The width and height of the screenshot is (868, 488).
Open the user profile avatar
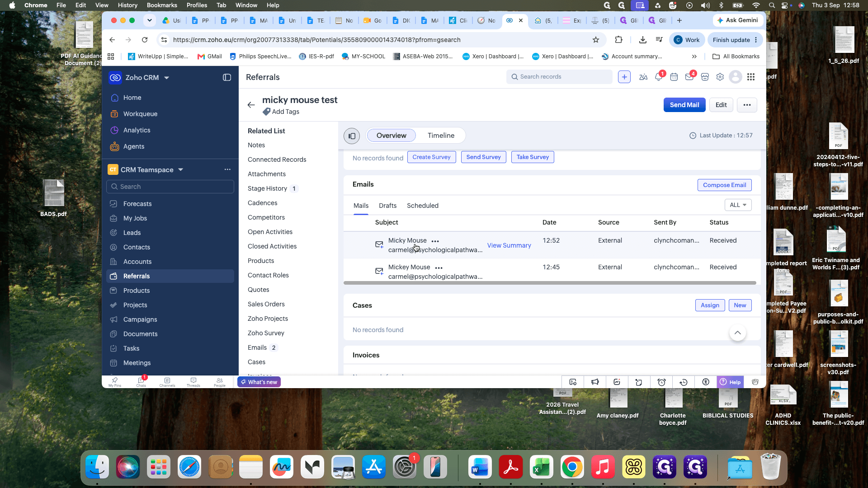736,77
